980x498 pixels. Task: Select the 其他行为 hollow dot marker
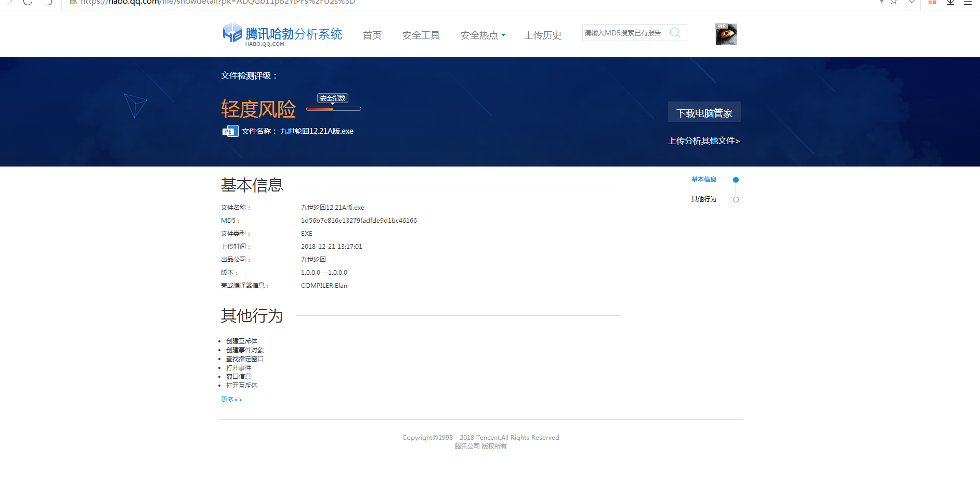(x=736, y=200)
